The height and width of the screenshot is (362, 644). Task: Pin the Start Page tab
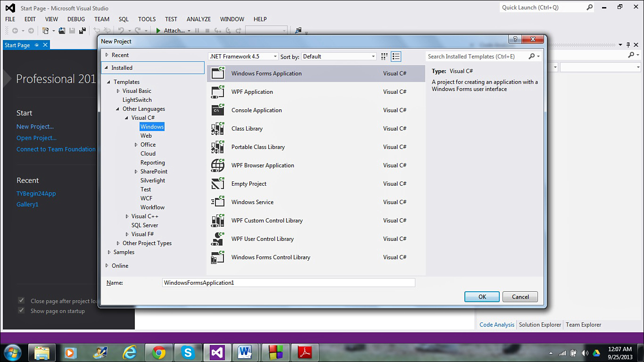click(x=37, y=45)
